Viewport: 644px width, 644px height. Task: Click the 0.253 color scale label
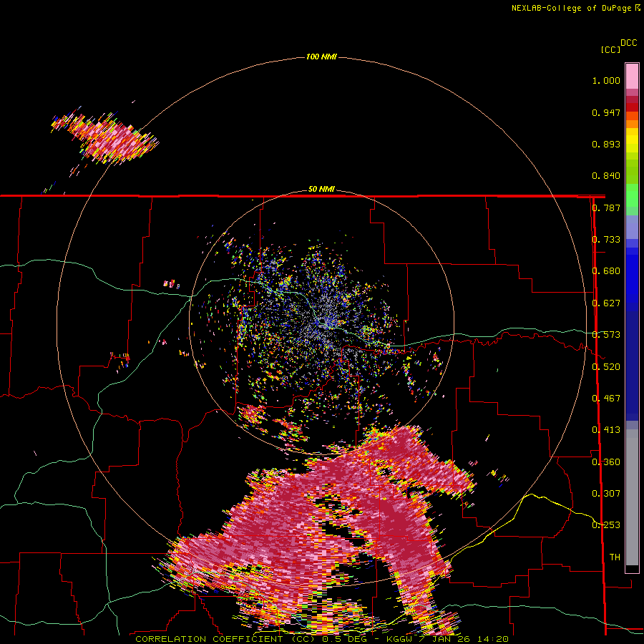pos(606,525)
